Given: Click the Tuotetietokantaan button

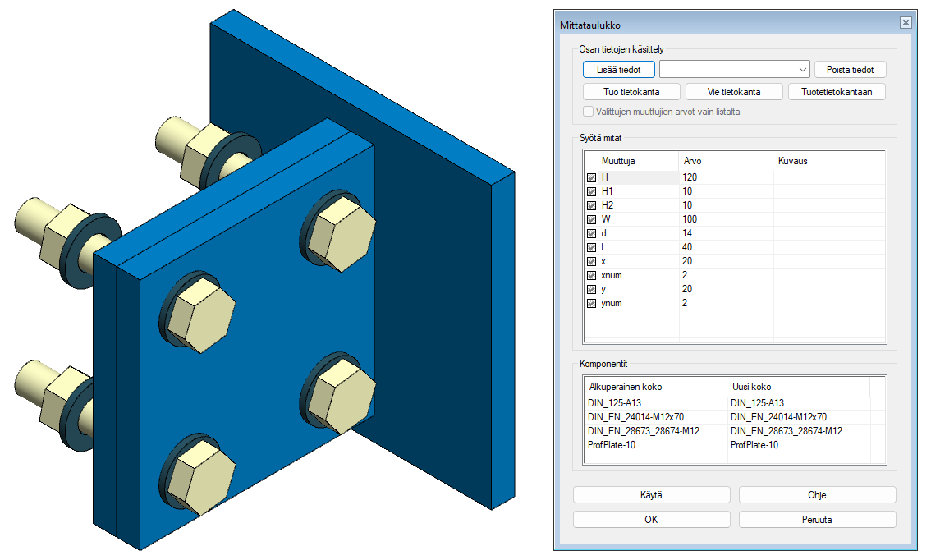Looking at the screenshot, I should tap(837, 92).
